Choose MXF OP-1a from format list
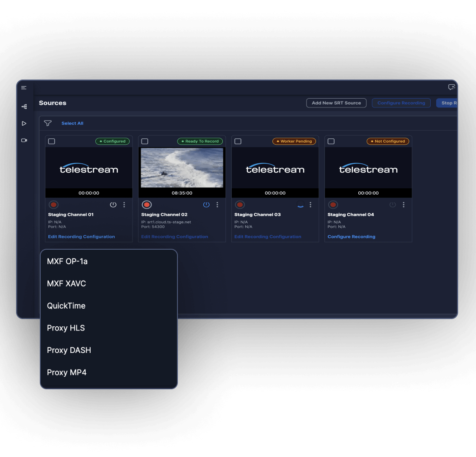The width and height of the screenshot is (476, 457). point(67,262)
